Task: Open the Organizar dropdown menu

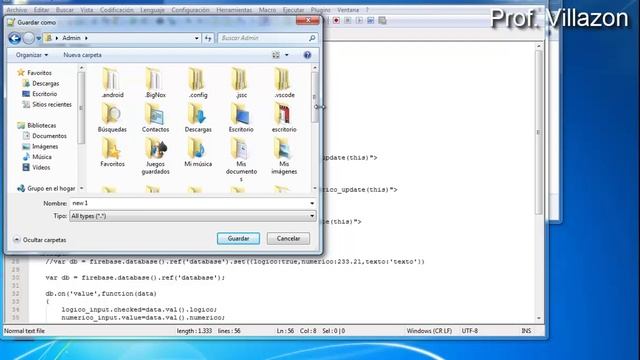Action: [32, 55]
